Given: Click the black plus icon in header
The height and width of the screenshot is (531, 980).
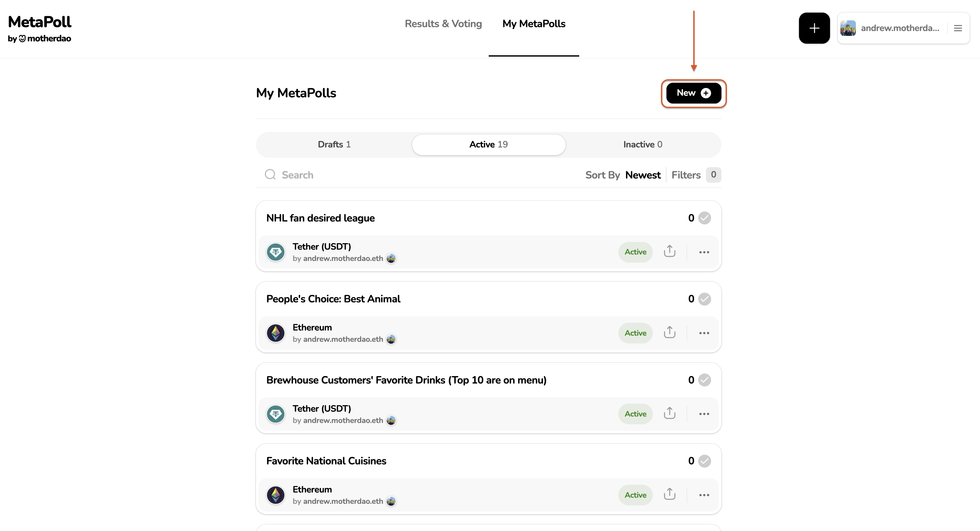Looking at the screenshot, I should click(x=814, y=28).
